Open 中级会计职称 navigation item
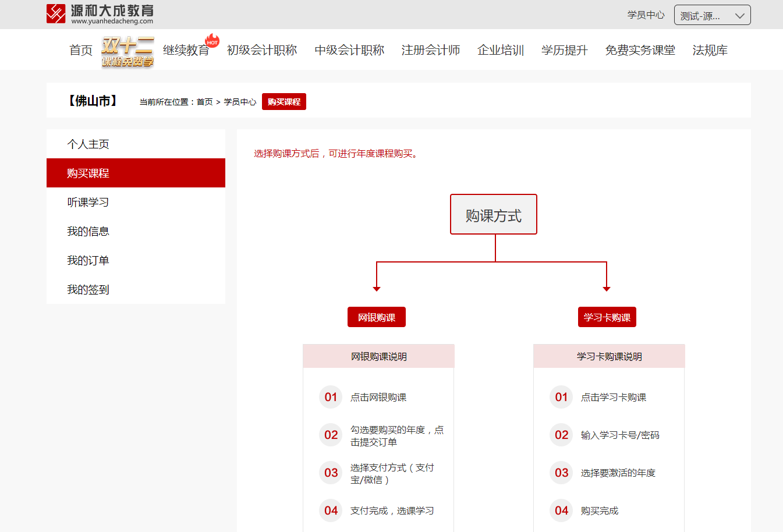This screenshot has height=532, width=783. pyautogui.click(x=349, y=51)
